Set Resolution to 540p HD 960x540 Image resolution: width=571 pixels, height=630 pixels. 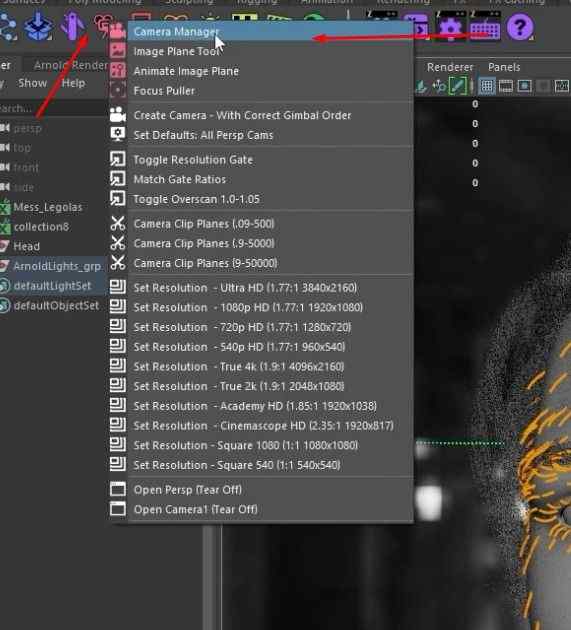tap(261, 346)
